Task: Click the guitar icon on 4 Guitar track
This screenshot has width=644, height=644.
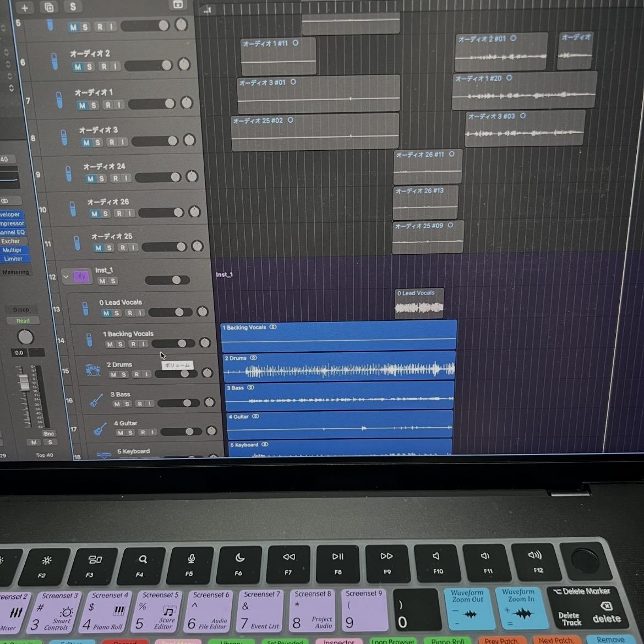Action: [x=100, y=428]
